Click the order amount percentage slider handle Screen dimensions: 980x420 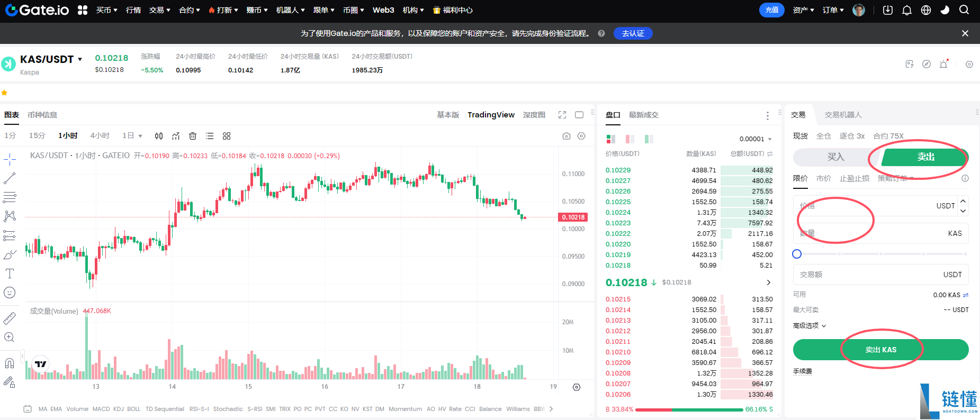coord(797,254)
